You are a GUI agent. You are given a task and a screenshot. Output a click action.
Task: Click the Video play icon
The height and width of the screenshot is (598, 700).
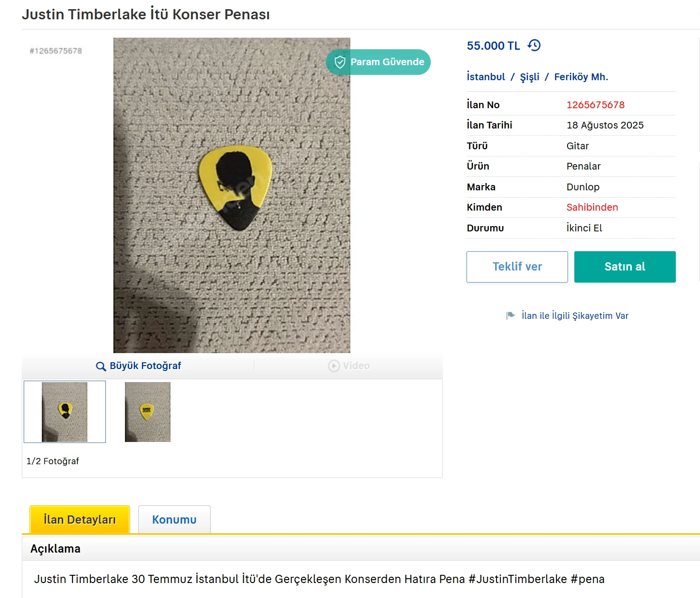tap(334, 366)
